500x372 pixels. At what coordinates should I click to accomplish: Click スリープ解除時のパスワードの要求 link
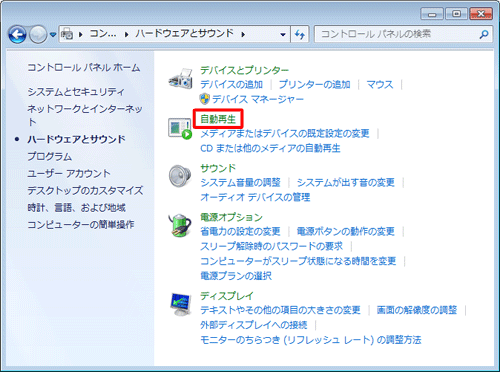point(271,246)
